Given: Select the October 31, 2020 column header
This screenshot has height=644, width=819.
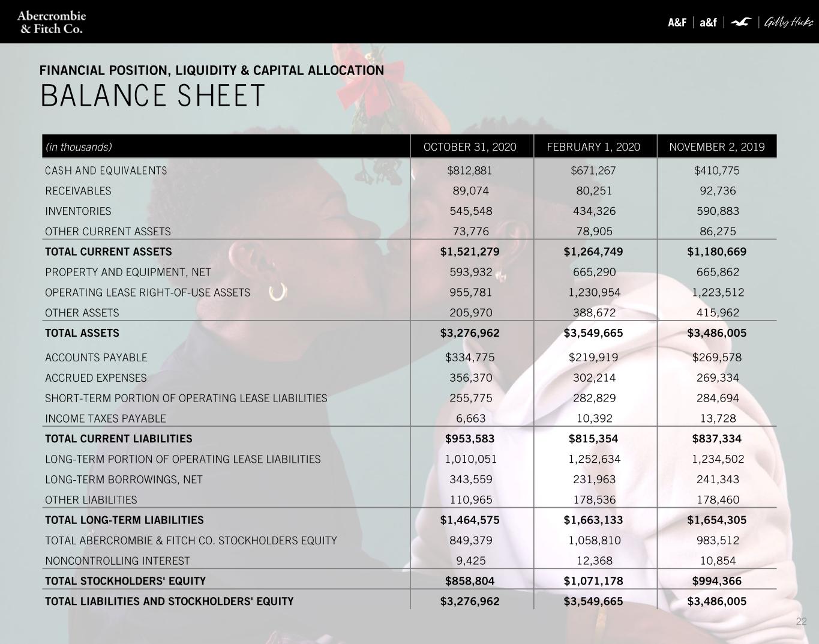Looking at the screenshot, I should (470, 147).
